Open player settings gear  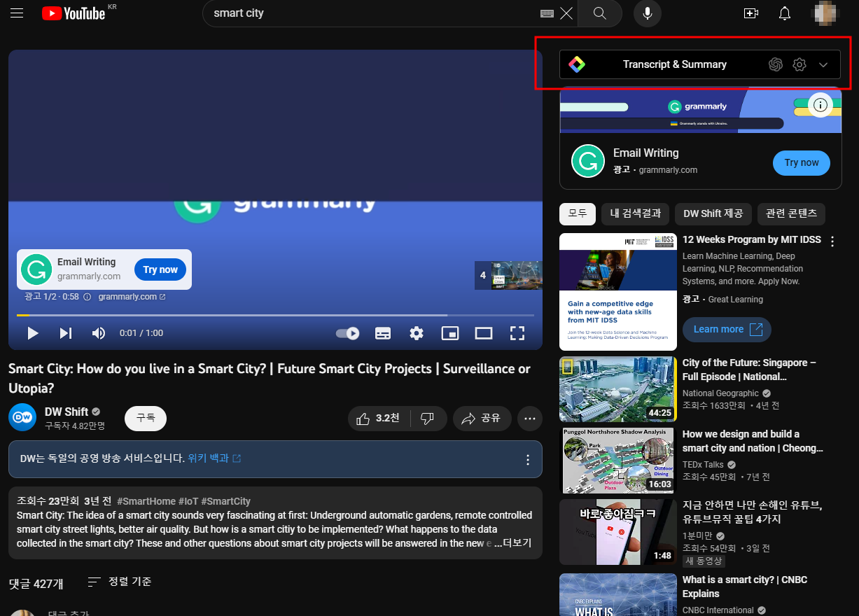click(x=417, y=333)
